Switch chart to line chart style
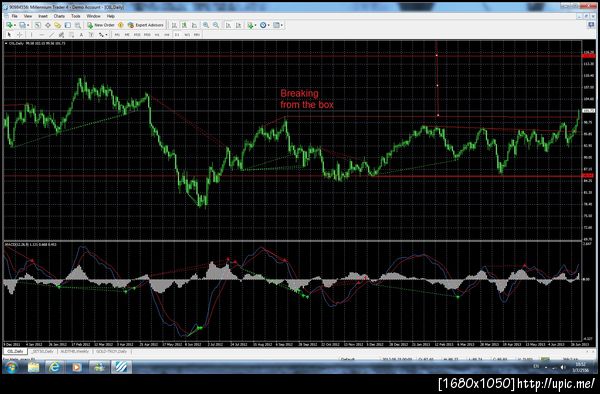600x394 pixels. 194,25
